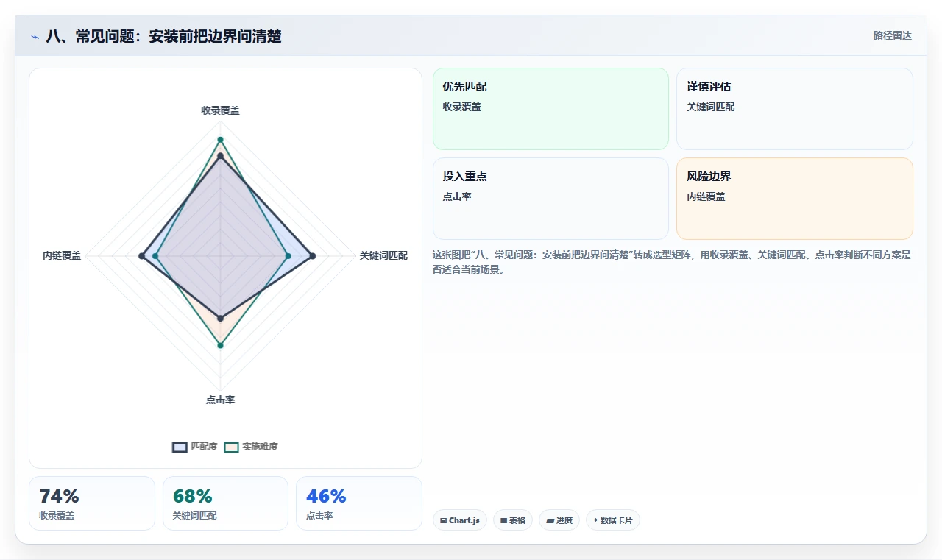
Task: Open the 优先匹配 green card
Action: 550,109
